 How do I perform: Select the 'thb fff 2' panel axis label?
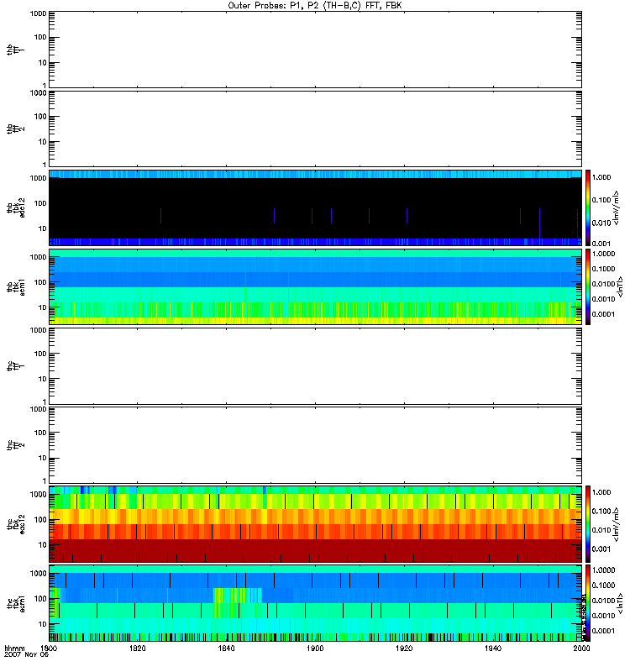click(x=15, y=129)
